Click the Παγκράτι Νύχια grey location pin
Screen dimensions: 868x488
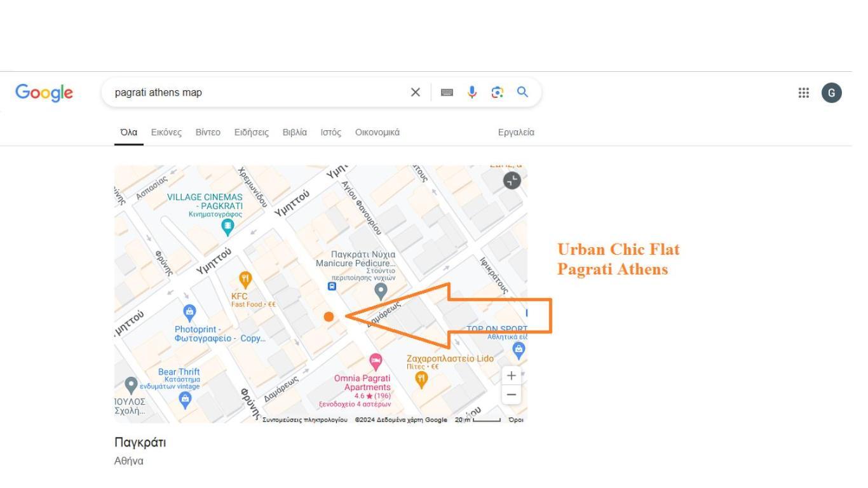[381, 291]
